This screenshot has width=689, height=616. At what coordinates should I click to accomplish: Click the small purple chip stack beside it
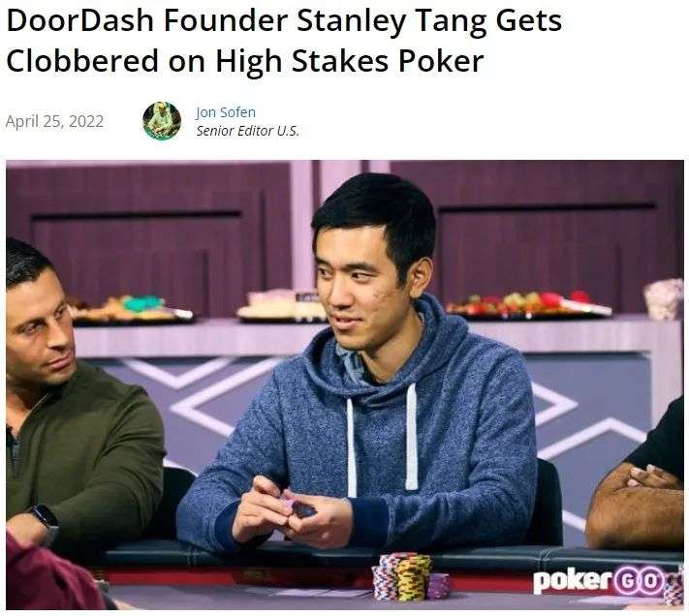point(439,586)
